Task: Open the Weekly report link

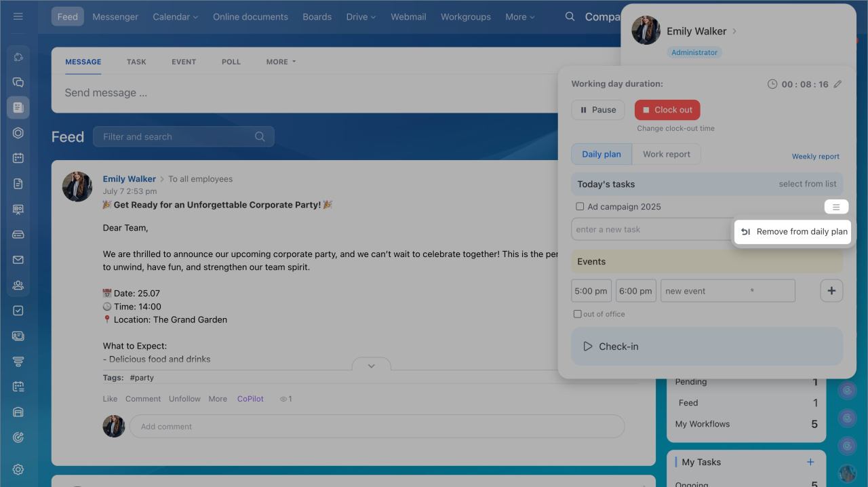Action: click(x=815, y=157)
